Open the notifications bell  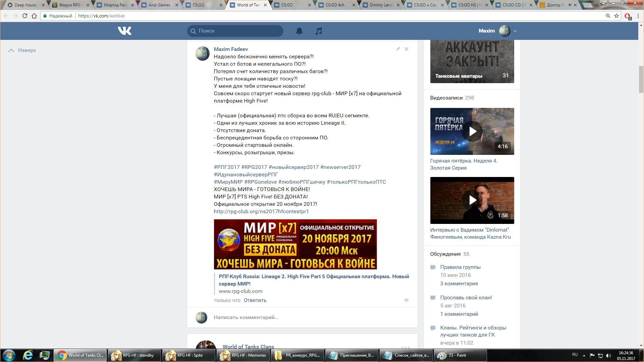point(299,31)
